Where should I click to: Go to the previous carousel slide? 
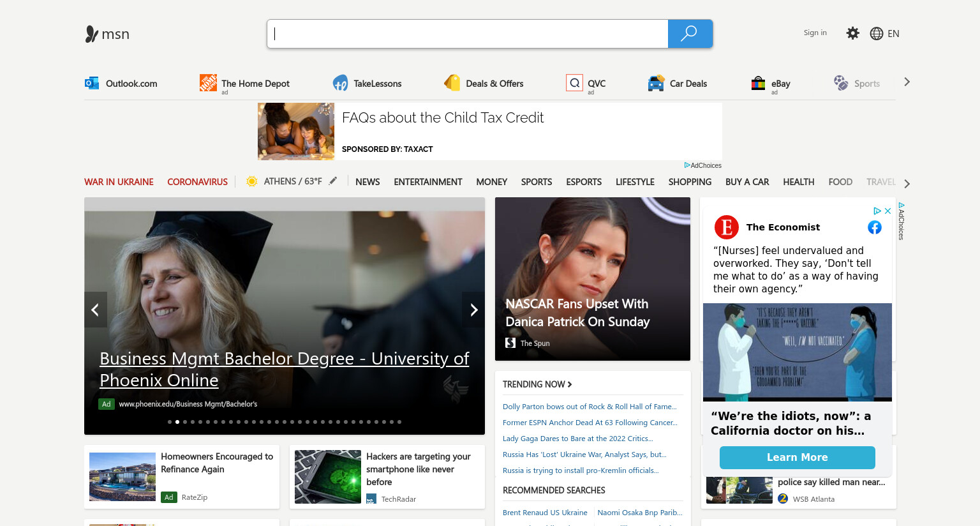coord(96,310)
